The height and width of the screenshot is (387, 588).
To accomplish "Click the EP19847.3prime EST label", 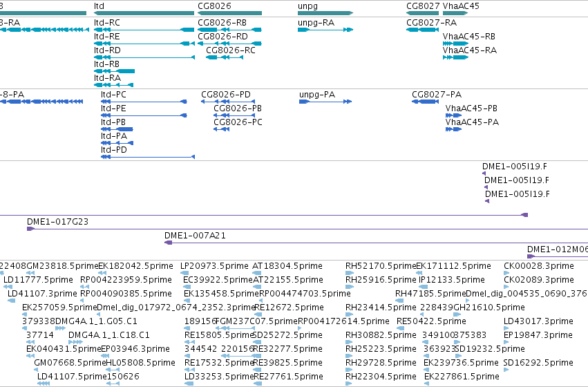I will tap(538, 335).
